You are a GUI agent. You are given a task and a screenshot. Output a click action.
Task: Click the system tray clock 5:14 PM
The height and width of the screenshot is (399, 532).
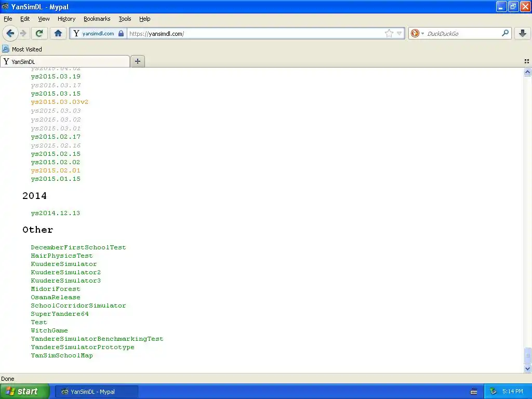(512, 392)
